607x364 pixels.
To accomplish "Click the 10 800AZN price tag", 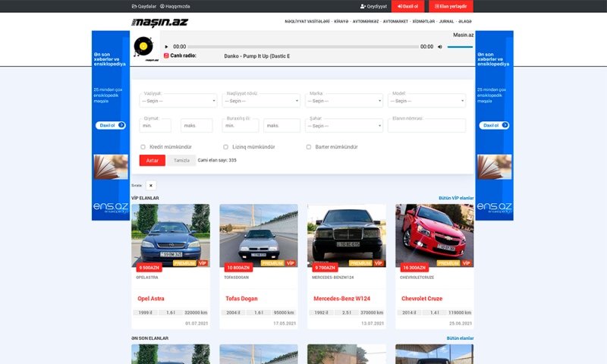I will (x=238, y=268).
